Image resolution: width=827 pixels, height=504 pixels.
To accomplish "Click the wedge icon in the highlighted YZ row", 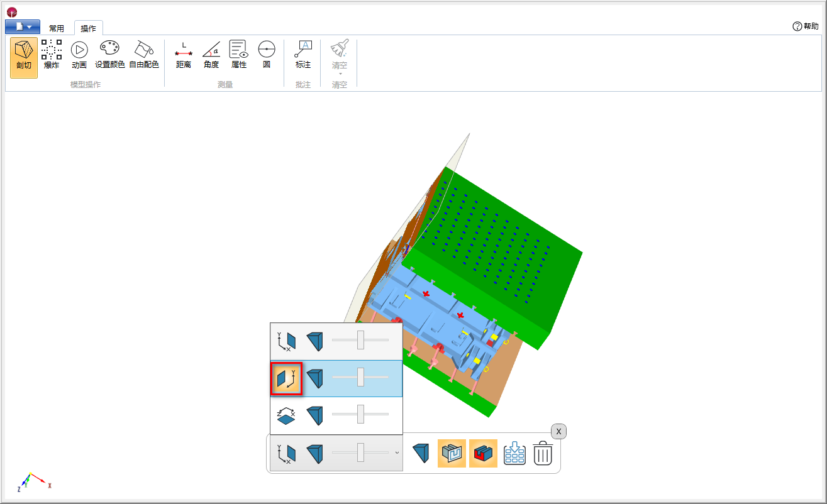I will click(315, 378).
